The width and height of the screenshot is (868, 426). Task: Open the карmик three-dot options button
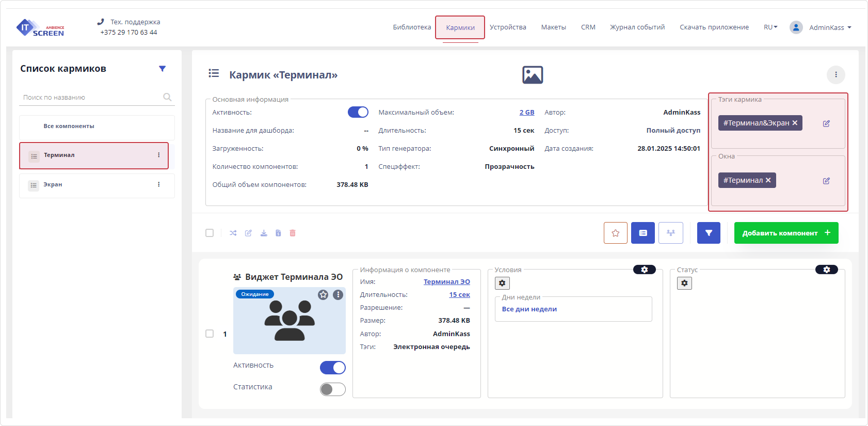point(836,75)
